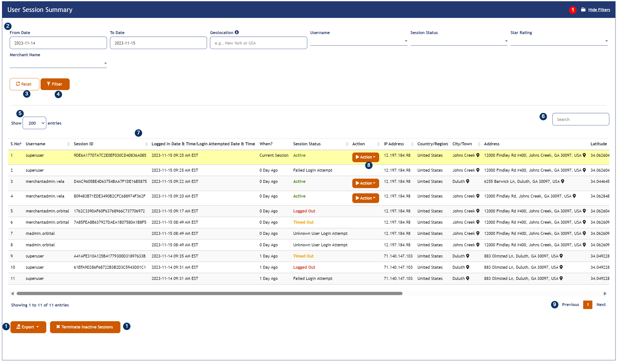
Task: Click pin after 6255 Barwick Ln address
Action: (563, 181)
